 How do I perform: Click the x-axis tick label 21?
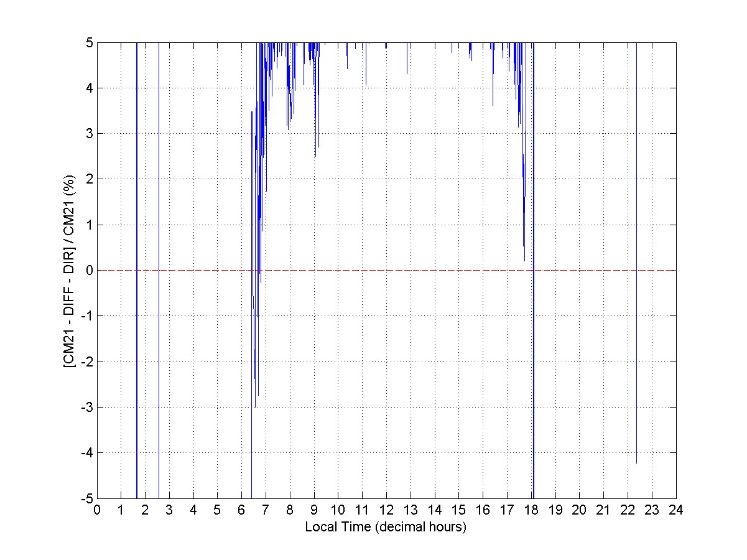tap(603, 510)
